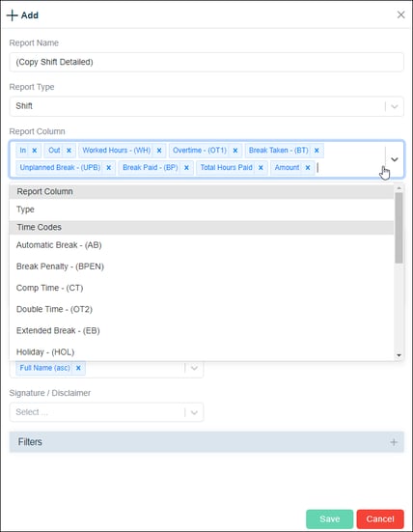Remove the Out column tag
Image resolution: width=413 pixels, height=532 pixels.
tap(69, 151)
